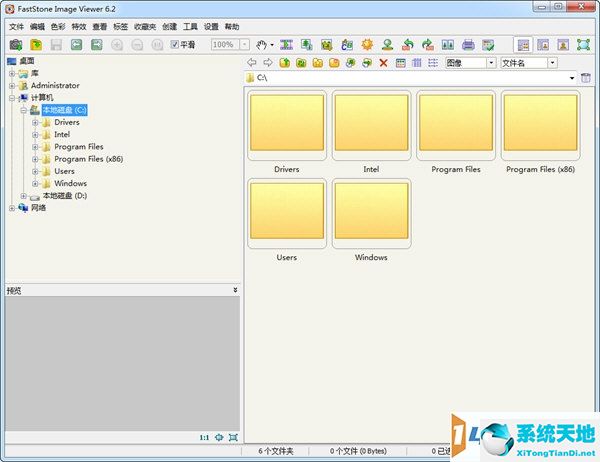Switch to full screen view icon
The image size is (600, 462).
coord(584,45)
